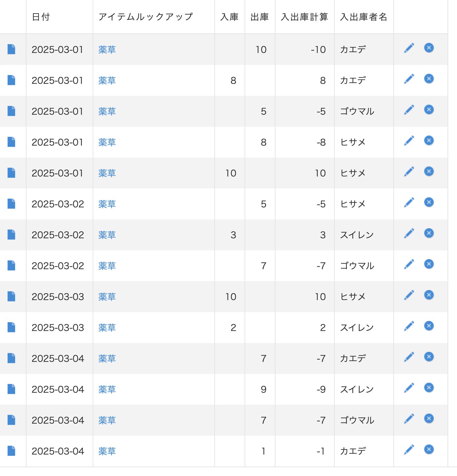Delete the 2025-03-02 スイレン 入庫 3 record

coord(429,233)
